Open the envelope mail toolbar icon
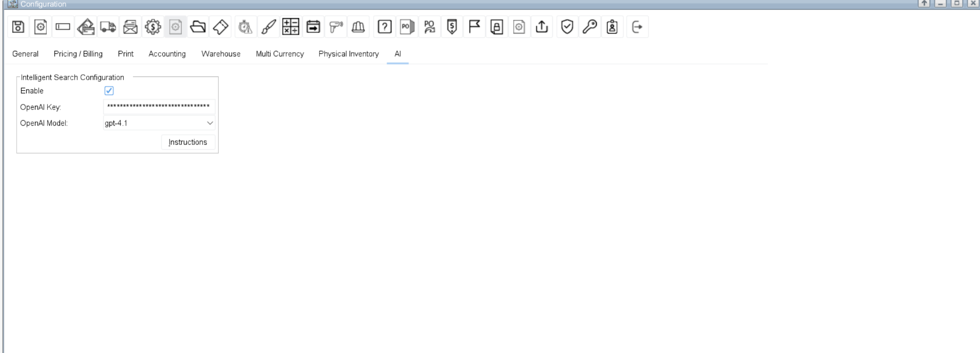Image resolution: width=980 pixels, height=353 pixels. pyautogui.click(x=130, y=27)
